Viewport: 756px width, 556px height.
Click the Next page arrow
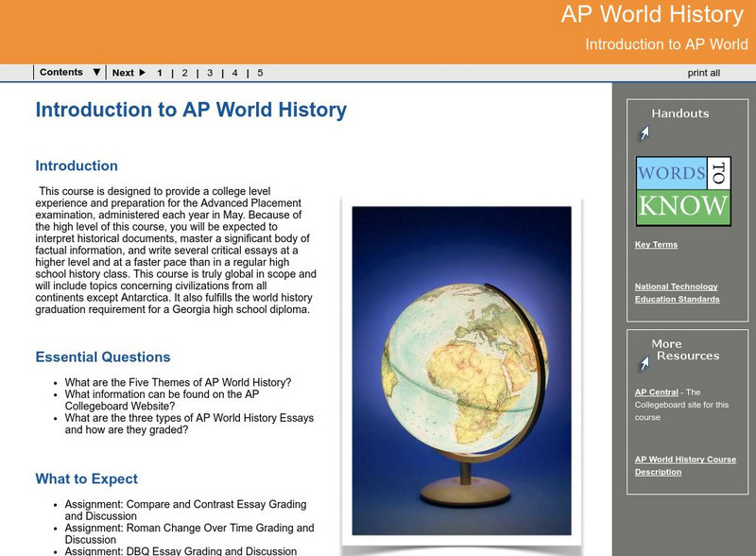129,73
